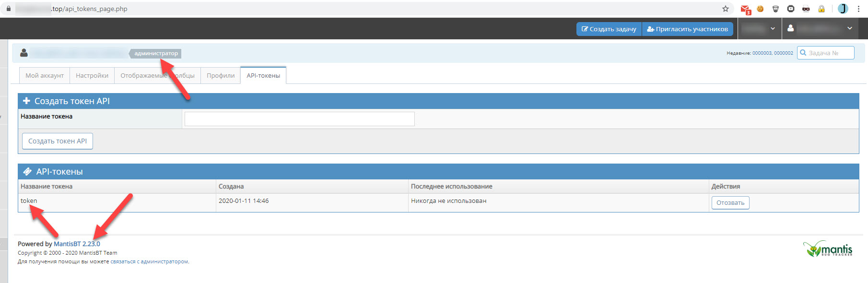Click the bookmark star in address bar
This screenshot has width=868, height=283.
(725, 9)
